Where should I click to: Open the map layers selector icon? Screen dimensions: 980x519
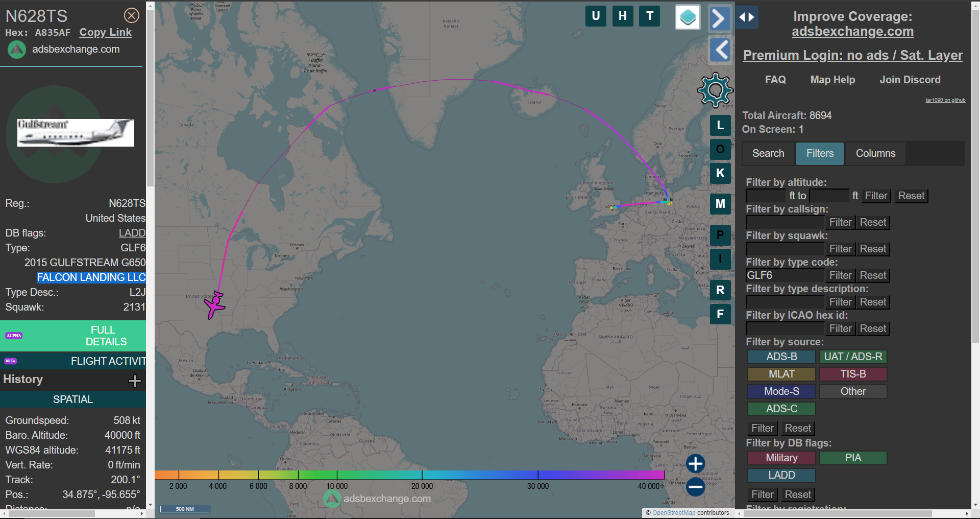688,17
